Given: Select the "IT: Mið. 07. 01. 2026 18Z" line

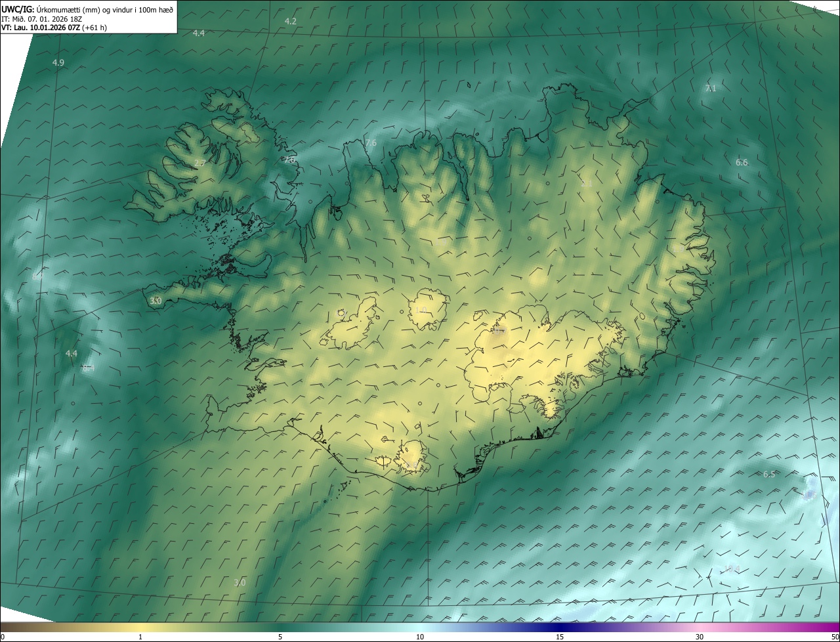Looking at the screenshot, I should pos(43,18).
